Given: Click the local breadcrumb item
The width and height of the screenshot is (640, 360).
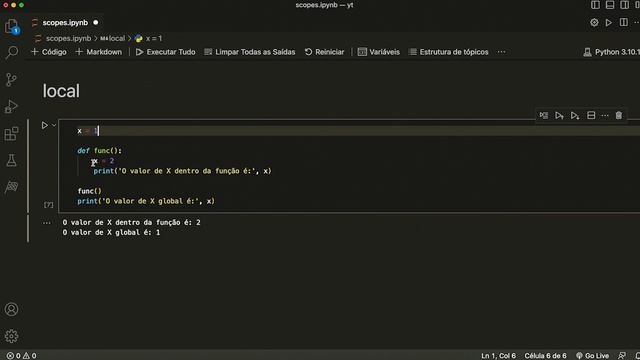Looking at the screenshot, I should [x=113, y=38].
